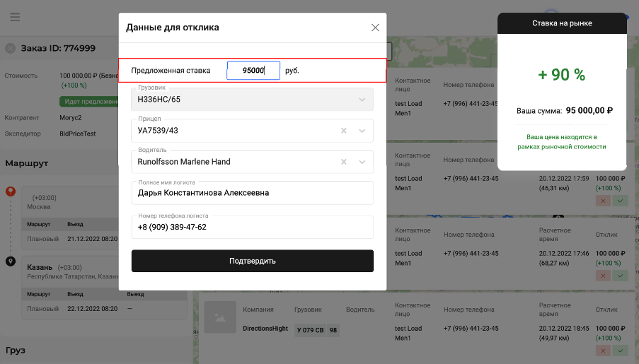This screenshot has height=364, width=639.
Task: Click the black Kazan route pin
Action: 11,262
